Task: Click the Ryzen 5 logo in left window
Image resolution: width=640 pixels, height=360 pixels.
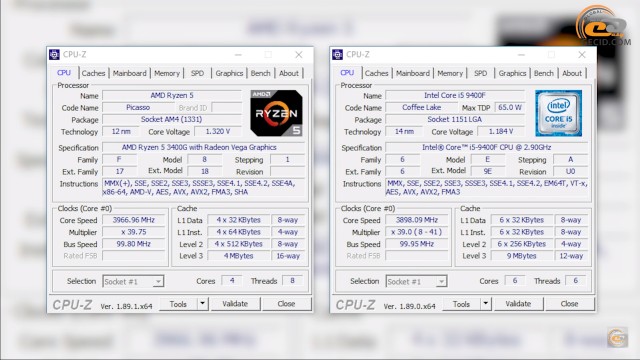Action: point(276,113)
